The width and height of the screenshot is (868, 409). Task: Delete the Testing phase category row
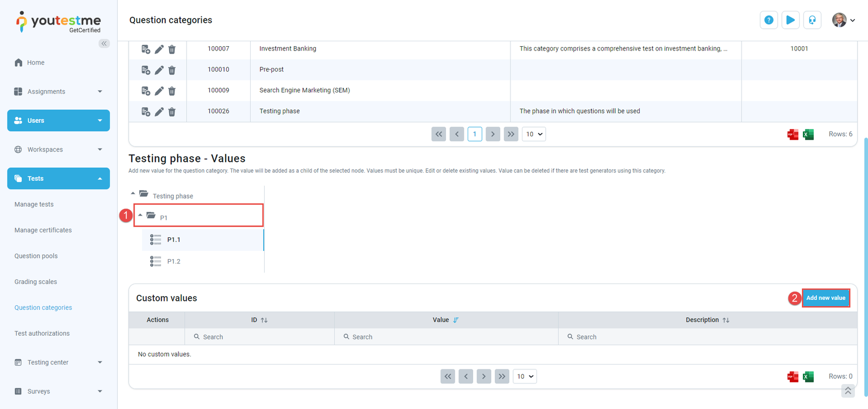point(172,112)
